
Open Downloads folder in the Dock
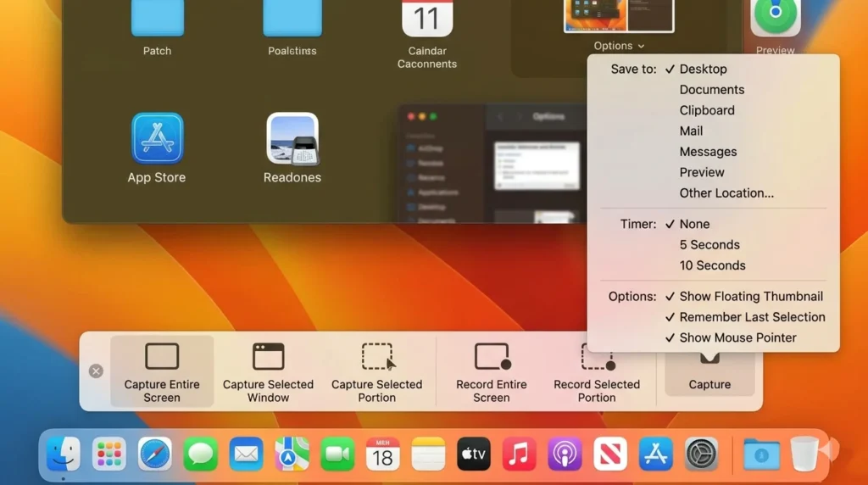click(762, 454)
